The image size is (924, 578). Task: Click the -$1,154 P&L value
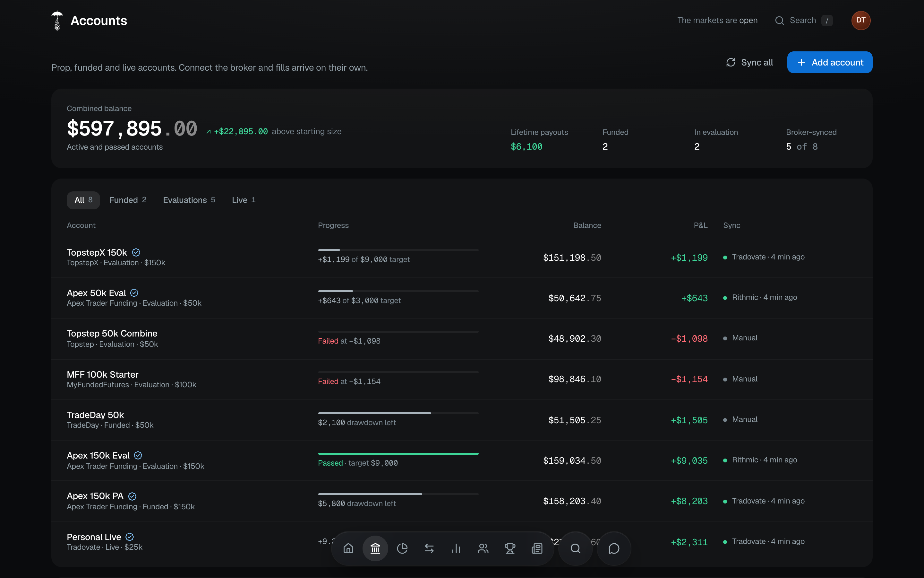689,379
